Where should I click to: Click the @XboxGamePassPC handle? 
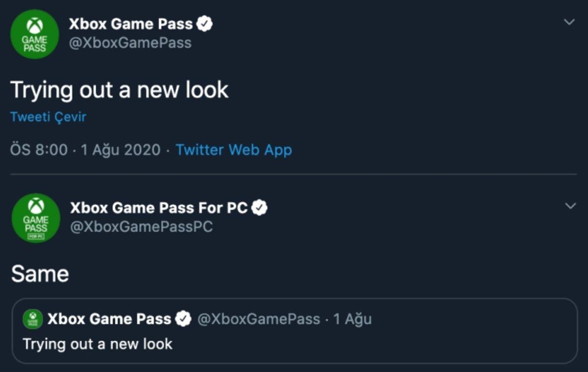(x=142, y=227)
